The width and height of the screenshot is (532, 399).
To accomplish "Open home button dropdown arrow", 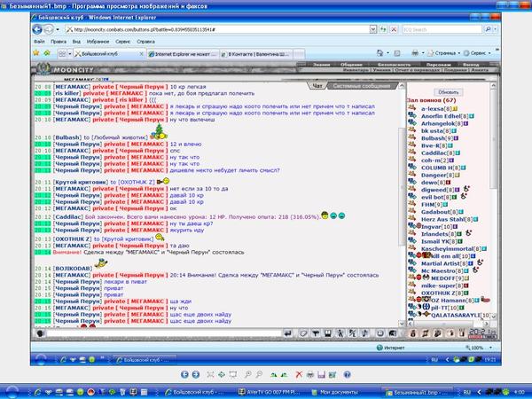I will click(387, 53).
